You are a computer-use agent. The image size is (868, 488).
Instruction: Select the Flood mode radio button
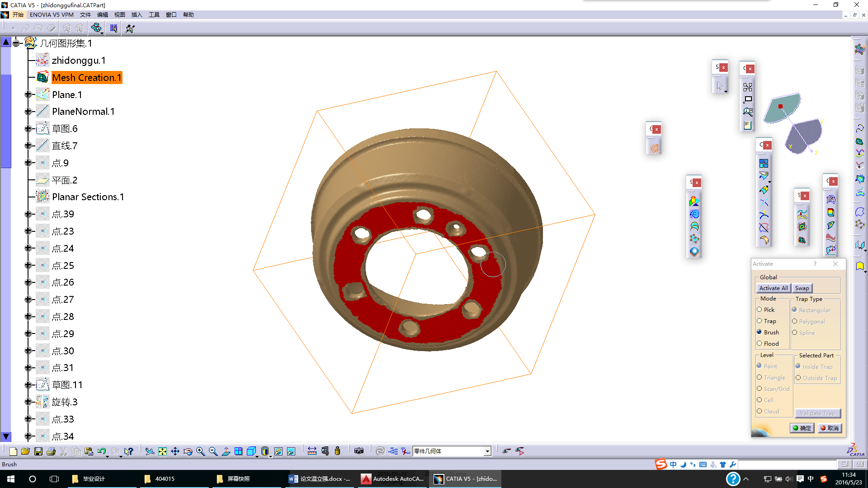(759, 343)
